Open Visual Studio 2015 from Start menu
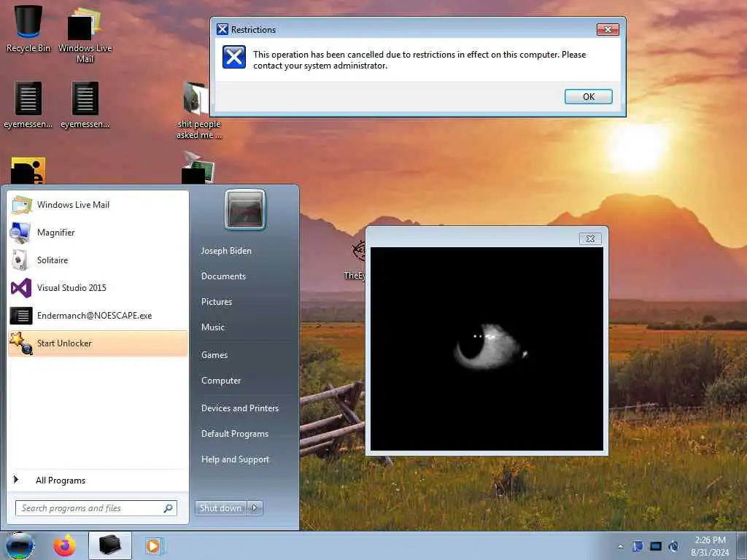This screenshot has width=747, height=560. coord(98,287)
